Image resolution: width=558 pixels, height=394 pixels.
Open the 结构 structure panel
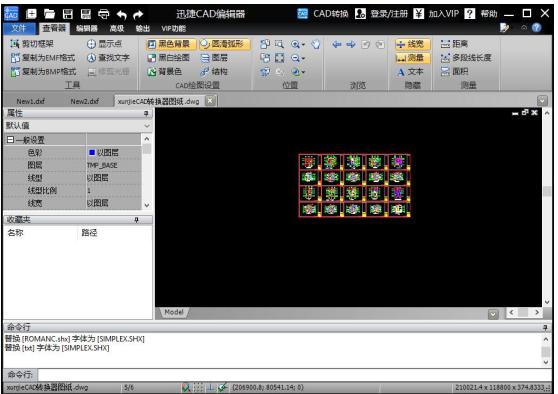click(x=214, y=72)
